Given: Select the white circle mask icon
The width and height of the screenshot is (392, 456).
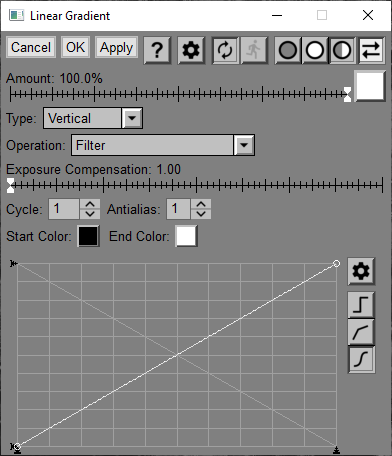Looking at the screenshot, I should pyautogui.click(x=315, y=50).
